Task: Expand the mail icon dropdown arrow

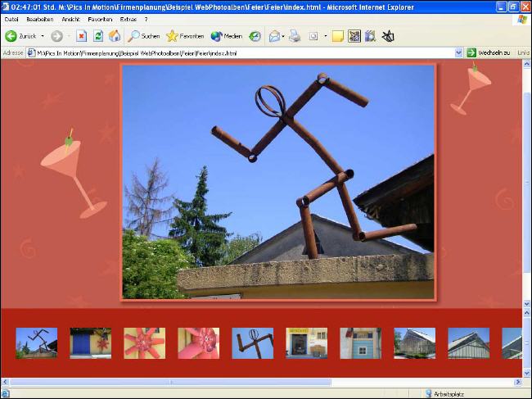Action: tap(284, 36)
